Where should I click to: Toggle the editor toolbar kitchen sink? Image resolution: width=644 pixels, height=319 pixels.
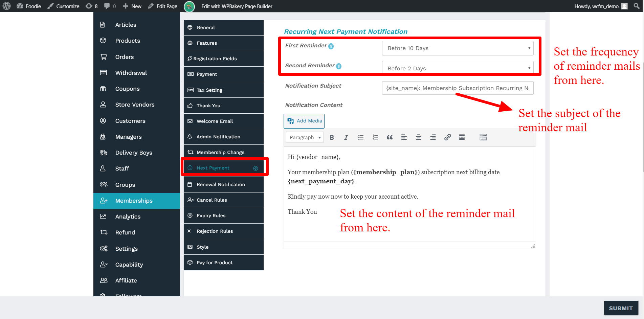tap(483, 137)
